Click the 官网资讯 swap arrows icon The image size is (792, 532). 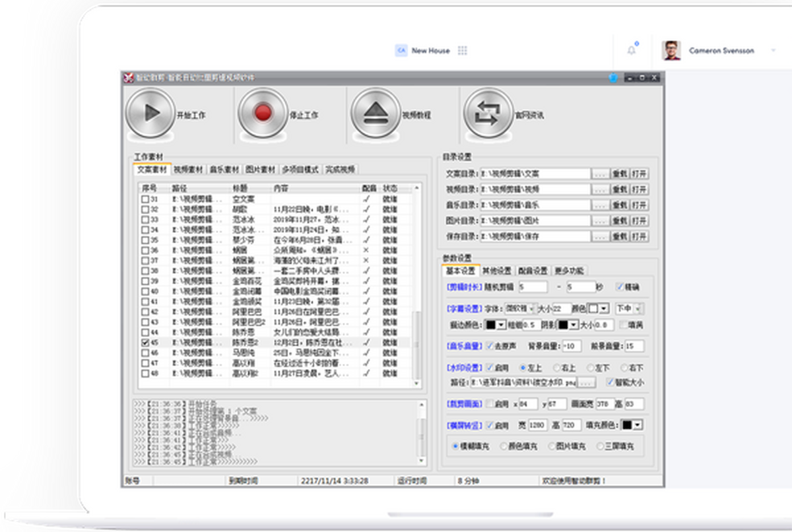click(x=488, y=114)
